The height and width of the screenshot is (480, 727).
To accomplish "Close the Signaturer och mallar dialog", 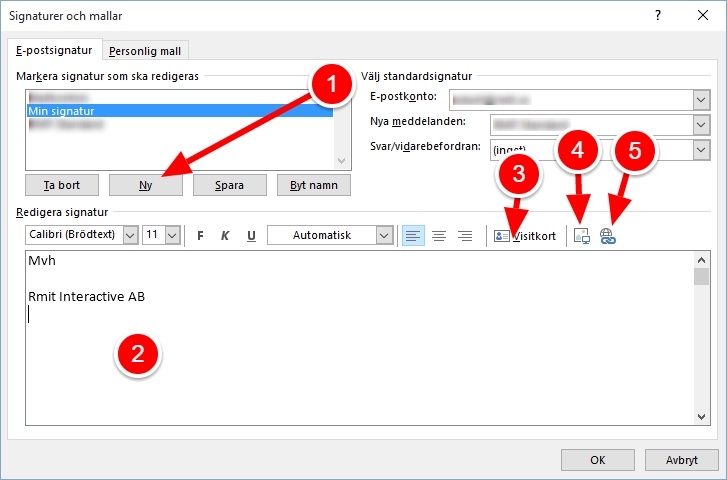I will click(703, 15).
